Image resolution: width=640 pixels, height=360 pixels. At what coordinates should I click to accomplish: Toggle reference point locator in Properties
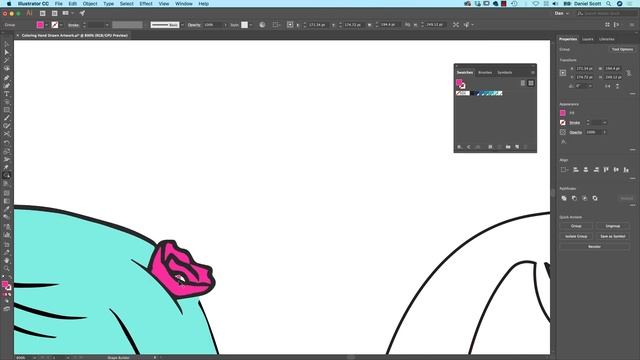pos(563,73)
